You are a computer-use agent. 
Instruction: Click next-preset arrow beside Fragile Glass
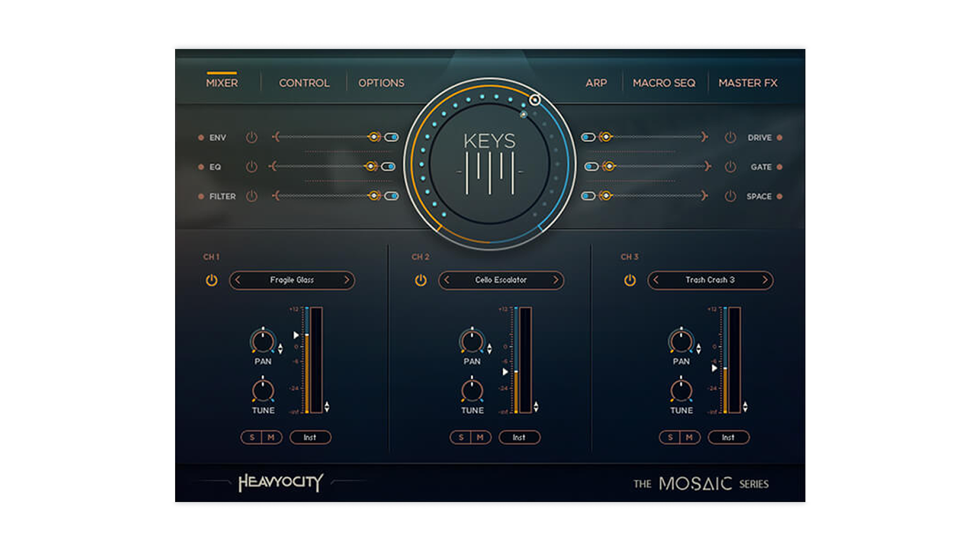(348, 280)
